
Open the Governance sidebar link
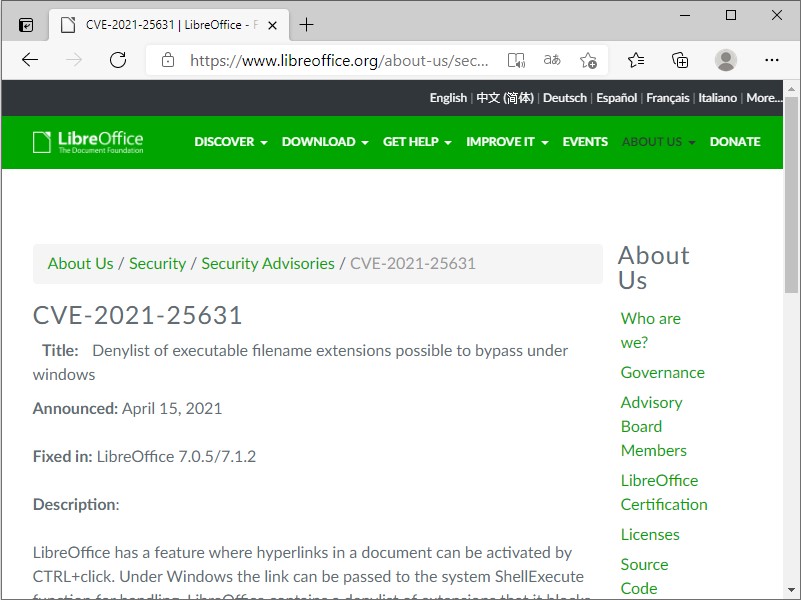[x=663, y=373]
